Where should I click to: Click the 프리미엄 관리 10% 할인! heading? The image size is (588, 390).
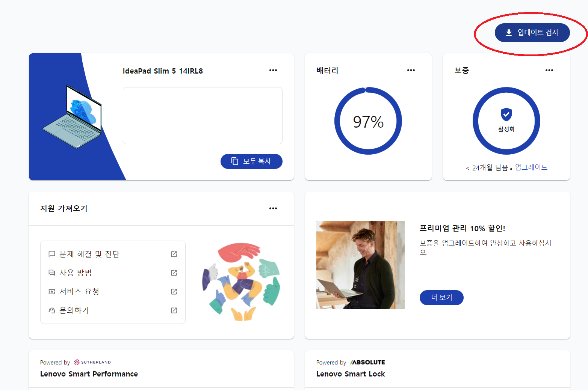pyautogui.click(x=462, y=228)
